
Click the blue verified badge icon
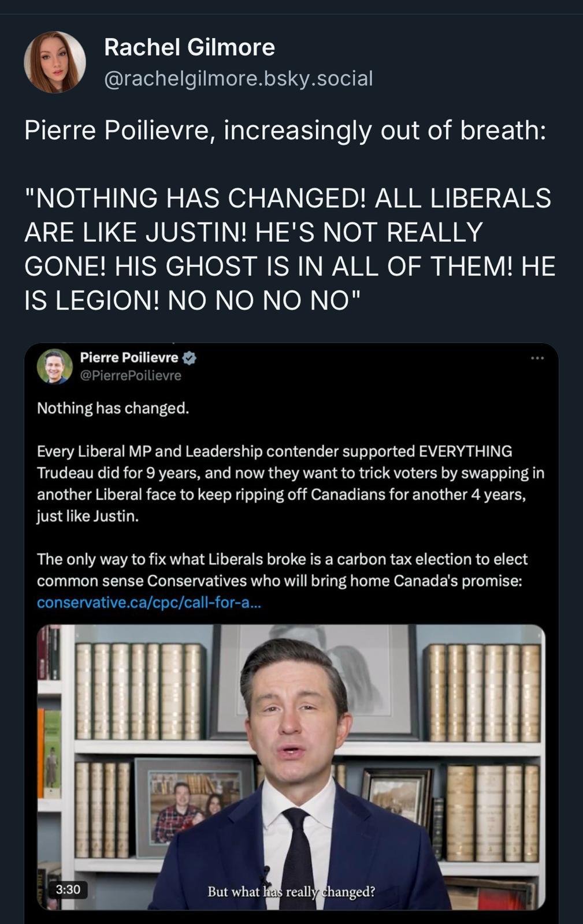click(x=190, y=358)
